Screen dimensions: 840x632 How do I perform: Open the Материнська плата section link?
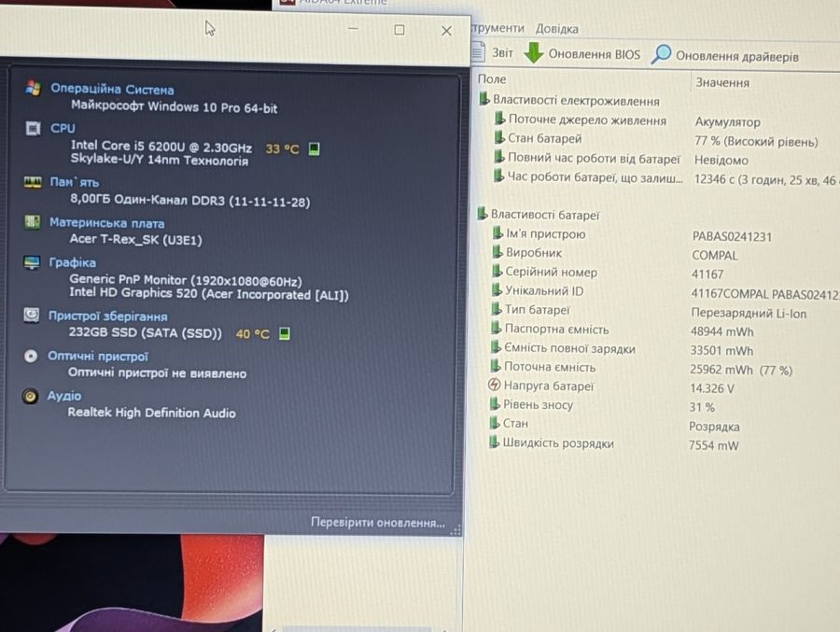[x=107, y=223]
